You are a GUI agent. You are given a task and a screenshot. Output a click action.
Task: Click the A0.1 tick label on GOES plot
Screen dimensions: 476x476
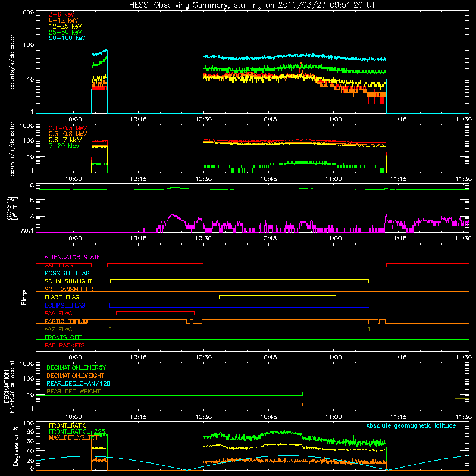pos(27,230)
